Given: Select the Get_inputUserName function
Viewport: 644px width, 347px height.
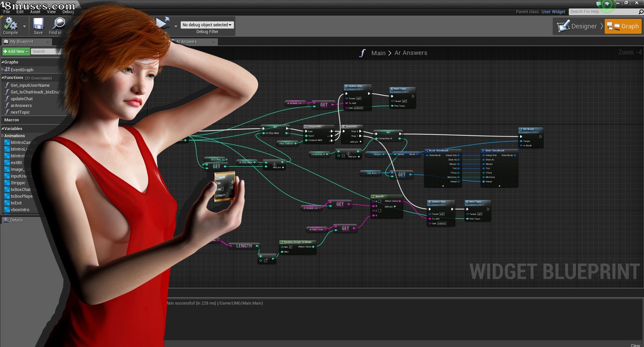Looking at the screenshot, I should point(30,85).
